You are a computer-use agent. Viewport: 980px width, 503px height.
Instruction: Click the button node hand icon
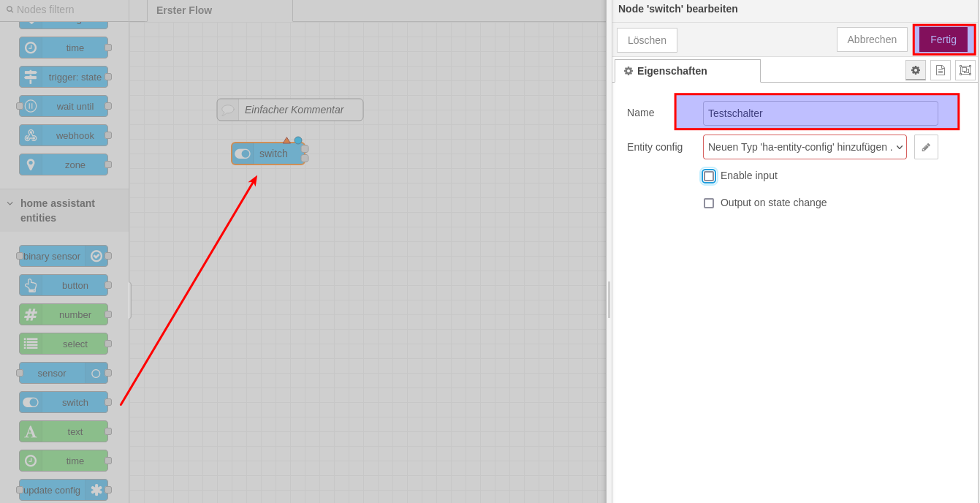tap(31, 285)
